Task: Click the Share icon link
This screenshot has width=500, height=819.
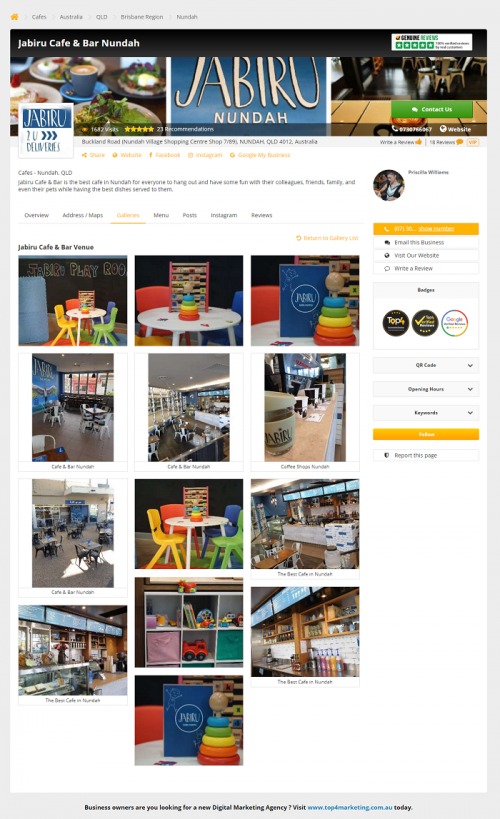Action: click(94, 155)
